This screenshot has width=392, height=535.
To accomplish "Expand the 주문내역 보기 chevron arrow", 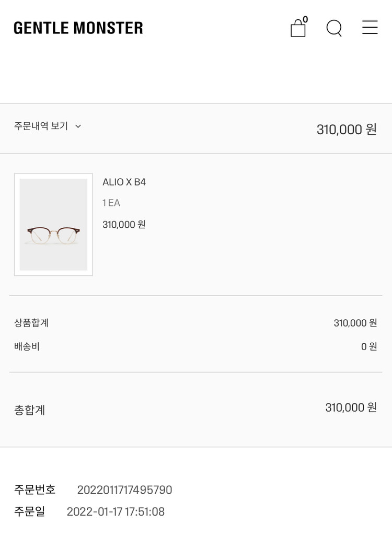I will click(x=78, y=126).
